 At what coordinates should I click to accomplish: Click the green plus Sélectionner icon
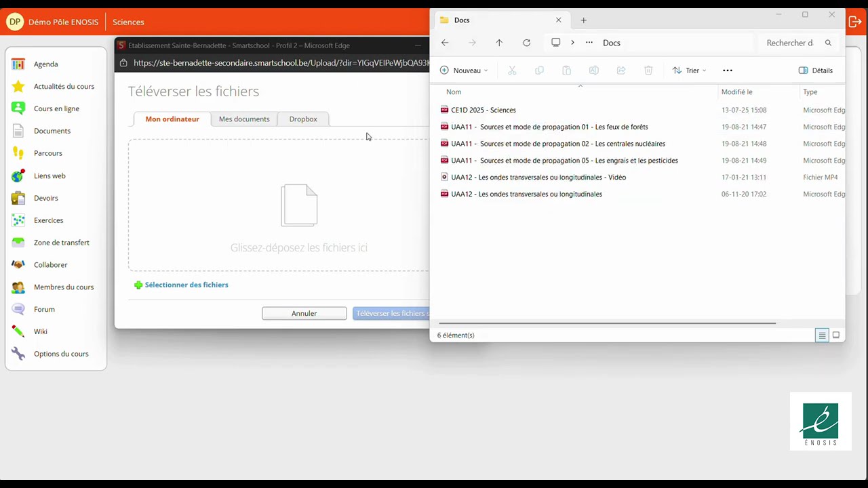point(138,285)
